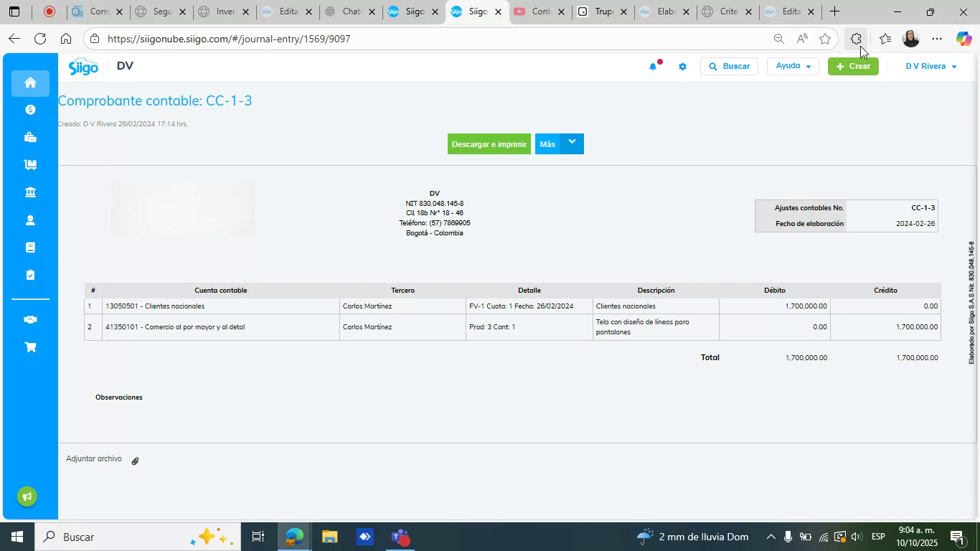Click the Fecha de elaboración 2024-02-26 value
Image resolution: width=980 pixels, height=551 pixels.
pos(915,224)
